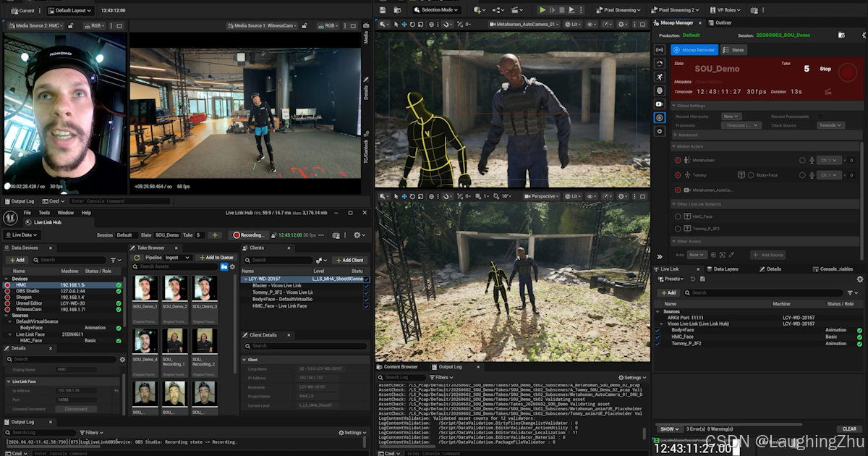Open the SOU_Recording_1 take thumbnail
This screenshot has height=456, width=868.
(174, 341)
